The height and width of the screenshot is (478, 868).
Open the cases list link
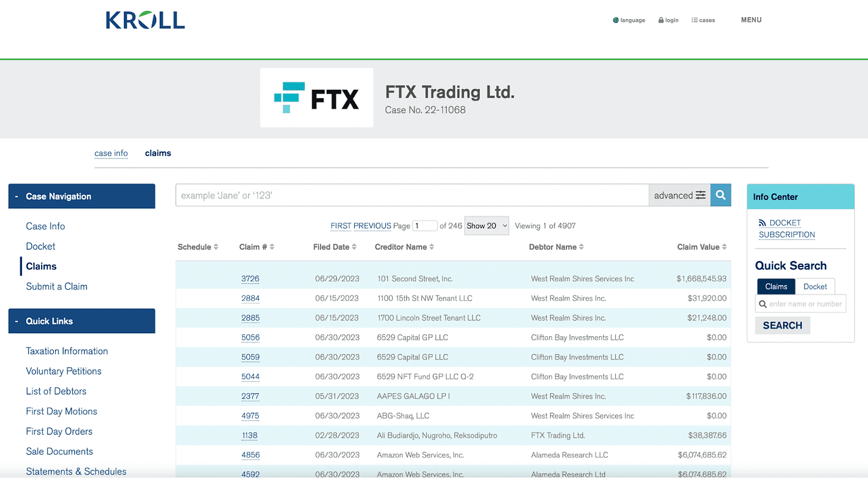coord(703,20)
